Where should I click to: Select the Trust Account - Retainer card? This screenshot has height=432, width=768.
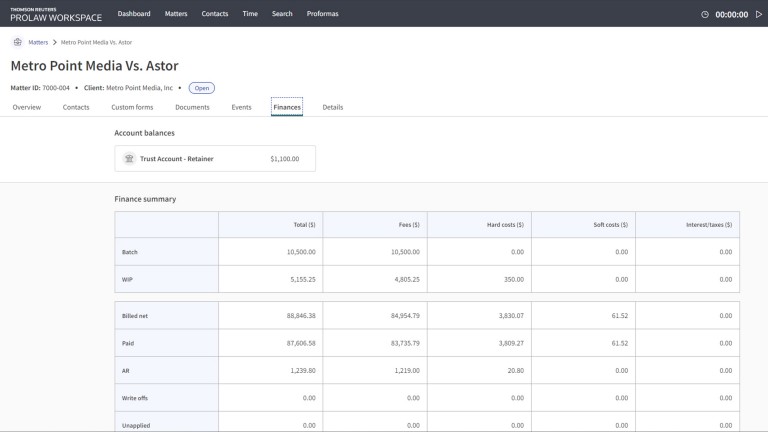(215, 158)
